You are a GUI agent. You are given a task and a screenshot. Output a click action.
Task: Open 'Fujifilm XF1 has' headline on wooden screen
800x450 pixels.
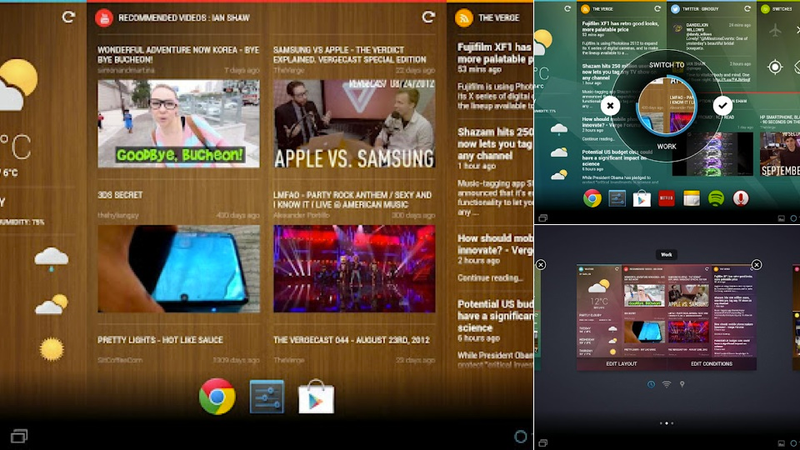coord(494,53)
